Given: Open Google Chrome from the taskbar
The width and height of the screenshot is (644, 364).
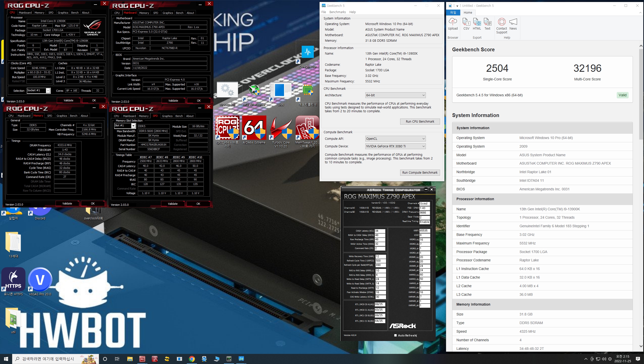Looking at the screenshot, I should (192, 359).
